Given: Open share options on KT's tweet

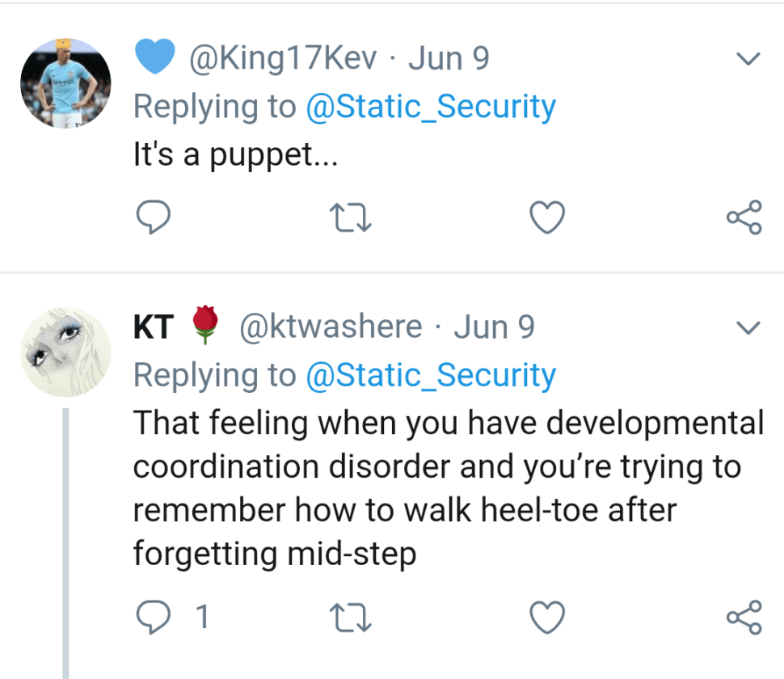Looking at the screenshot, I should pyautogui.click(x=744, y=618).
